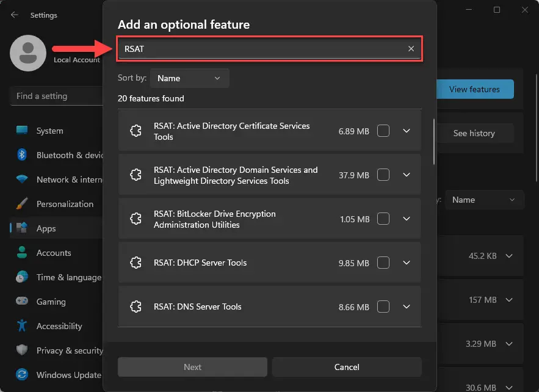539x392 pixels.
Task: Click the DNS Server Tools feature icon
Action: [136, 307]
